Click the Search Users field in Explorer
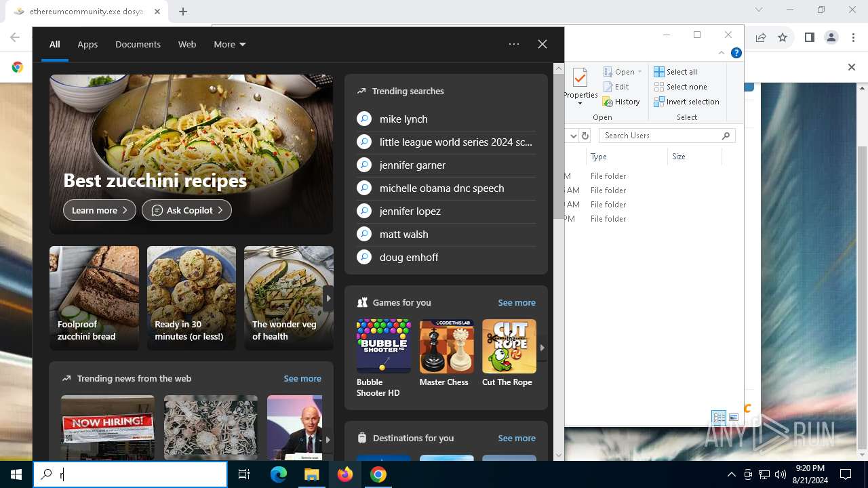Viewport: 868px width, 488px height. pos(667,136)
